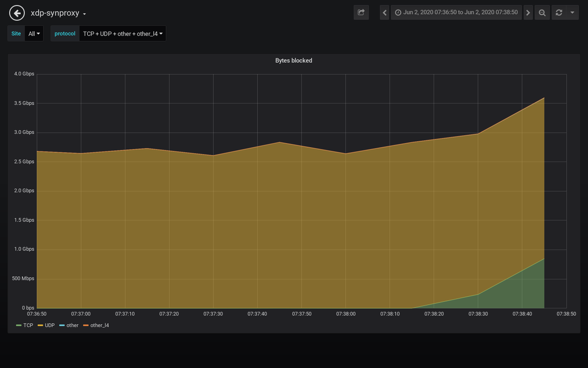Click the displayed time range text

460,12
